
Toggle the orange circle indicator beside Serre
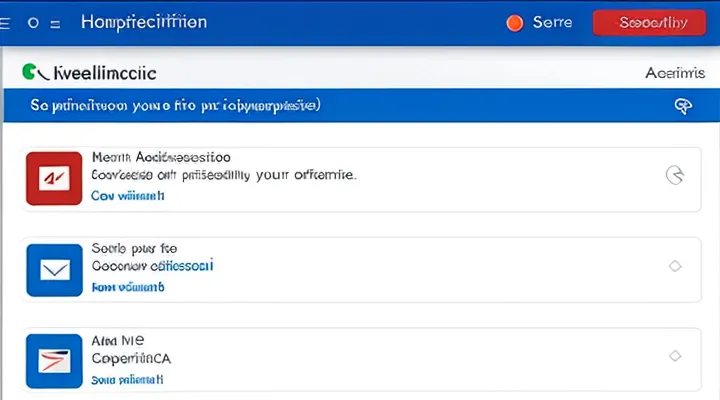pyautogui.click(x=516, y=22)
